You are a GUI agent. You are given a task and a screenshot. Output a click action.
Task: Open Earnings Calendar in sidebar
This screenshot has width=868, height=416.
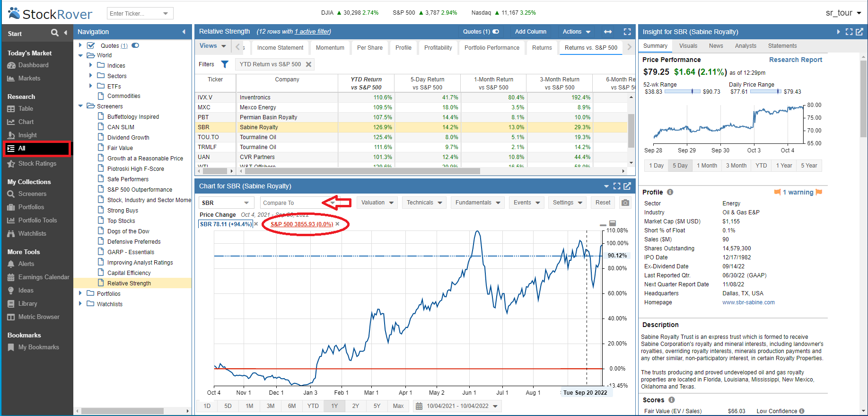pyautogui.click(x=44, y=277)
